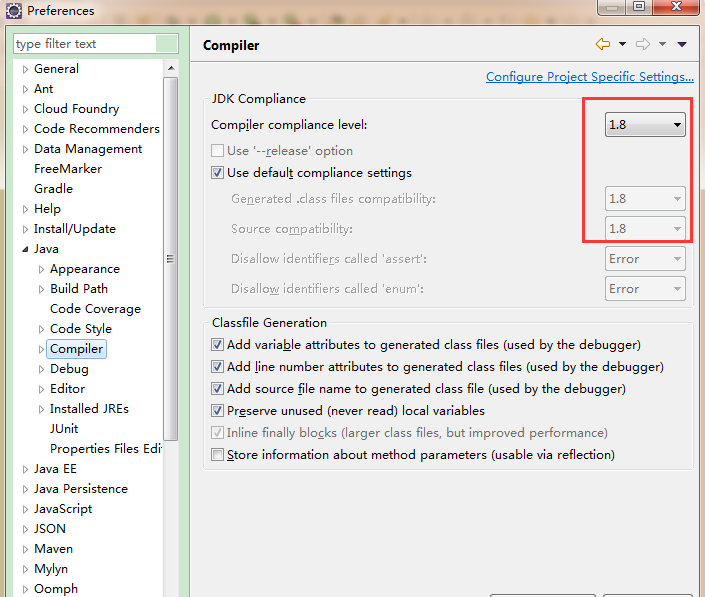Select Code Coverage preference page
Image resolution: width=705 pixels, height=597 pixels.
[x=95, y=309]
